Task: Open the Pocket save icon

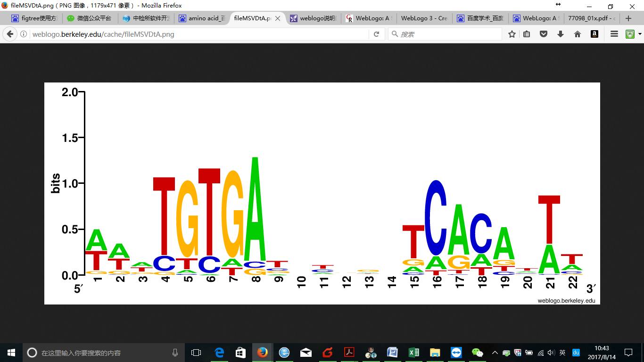Action: click(544, 34)
